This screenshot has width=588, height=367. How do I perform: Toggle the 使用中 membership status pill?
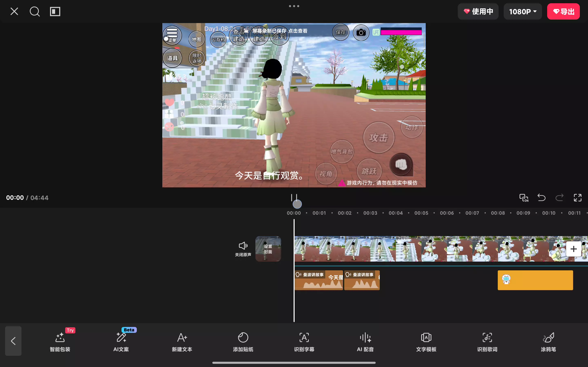pyautogui.click(x=478, y=11)
